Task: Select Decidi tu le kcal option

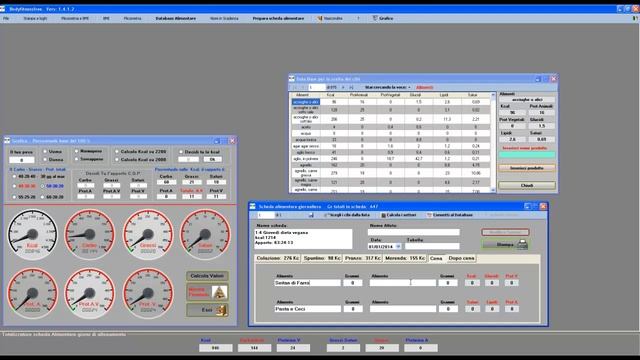Action: [181, 152]
